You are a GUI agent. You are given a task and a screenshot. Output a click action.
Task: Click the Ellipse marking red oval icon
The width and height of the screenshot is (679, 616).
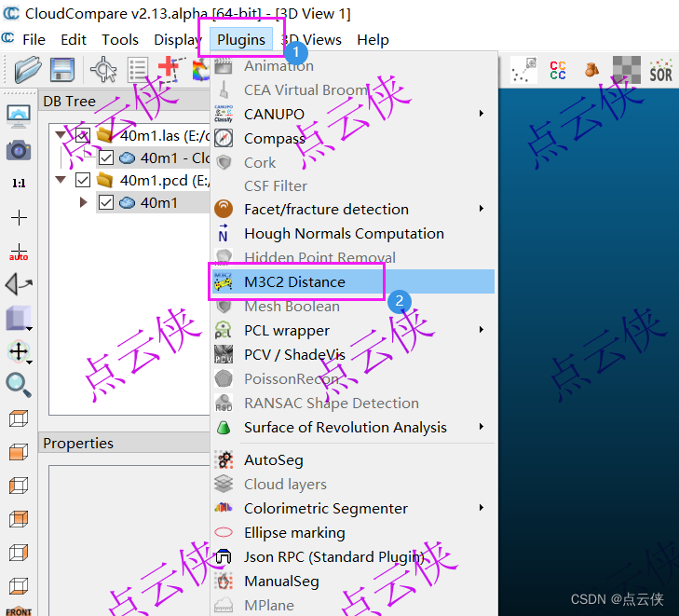tap(224, 532)
